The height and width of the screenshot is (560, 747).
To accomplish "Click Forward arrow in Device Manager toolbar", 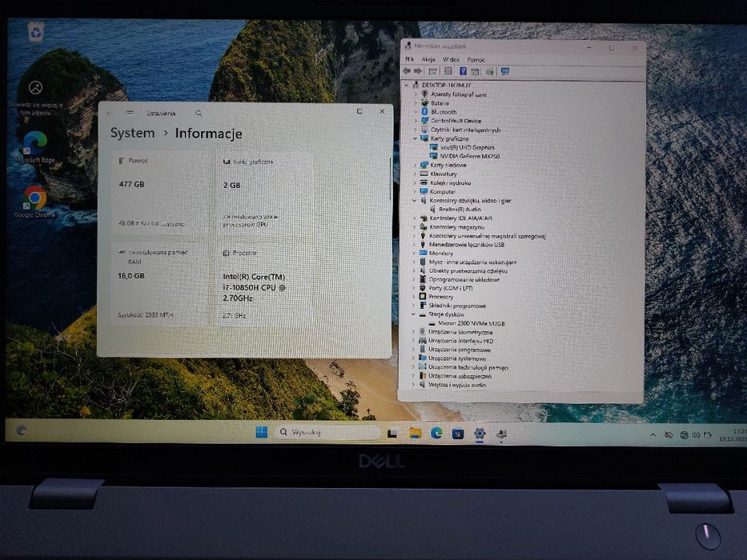I will [418, 71].
